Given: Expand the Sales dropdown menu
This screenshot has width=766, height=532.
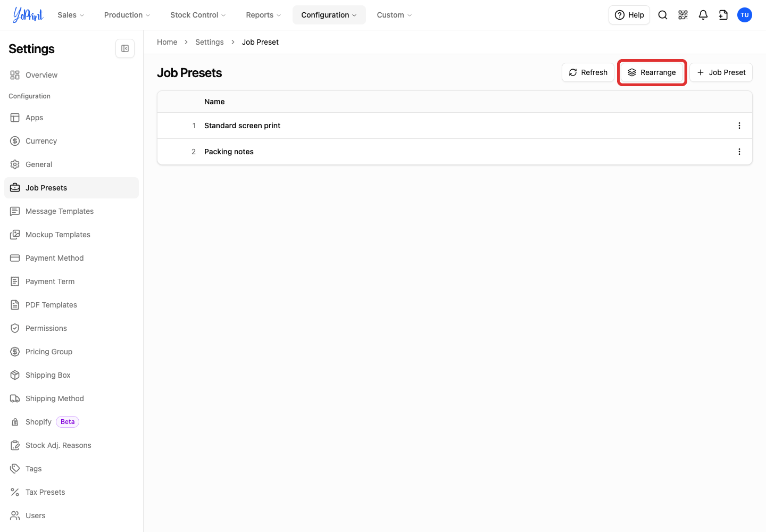Looking at the screenshot, I should tap(71, 15).
